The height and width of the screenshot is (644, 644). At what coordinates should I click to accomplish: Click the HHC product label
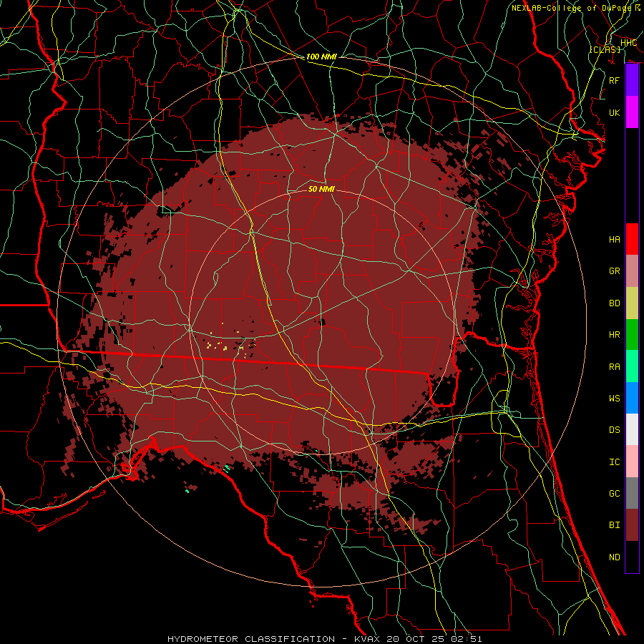(x=628, y=43)
